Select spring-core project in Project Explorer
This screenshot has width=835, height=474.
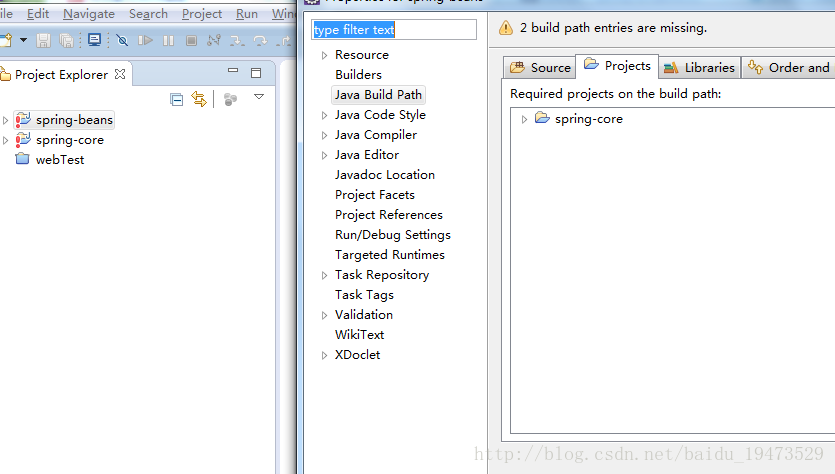click(x=70, y=140)
